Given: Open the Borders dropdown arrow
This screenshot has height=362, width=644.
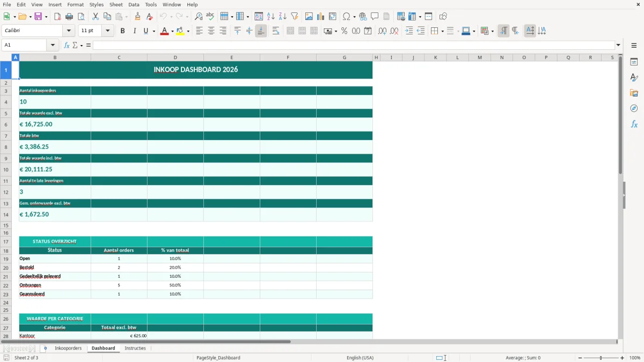Looking at the screenshot, I should coord(442,31).
